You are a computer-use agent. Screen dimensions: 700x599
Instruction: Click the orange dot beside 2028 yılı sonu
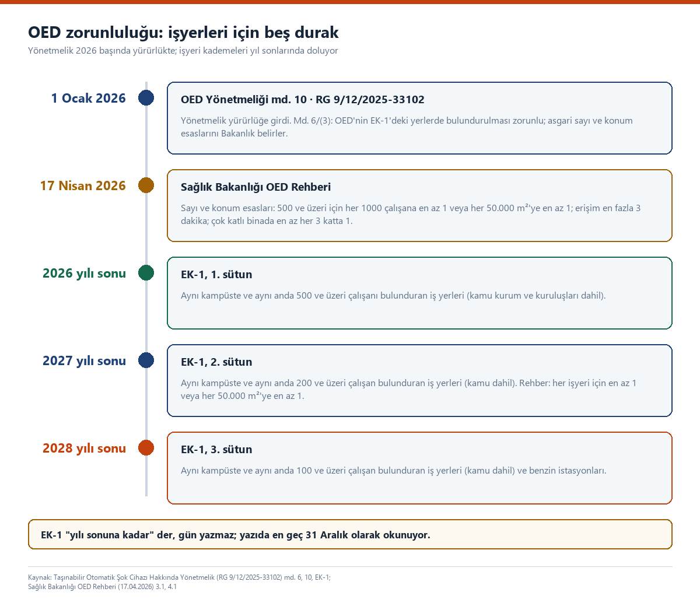146,448
